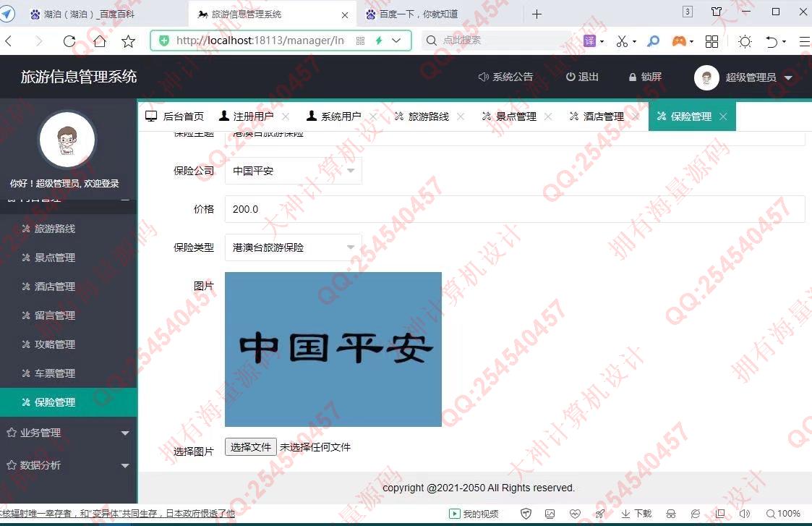This screenshot has width=812, height=526.
Task: Expand 数据分析 sidebar menu
Action: click(69, 465)
